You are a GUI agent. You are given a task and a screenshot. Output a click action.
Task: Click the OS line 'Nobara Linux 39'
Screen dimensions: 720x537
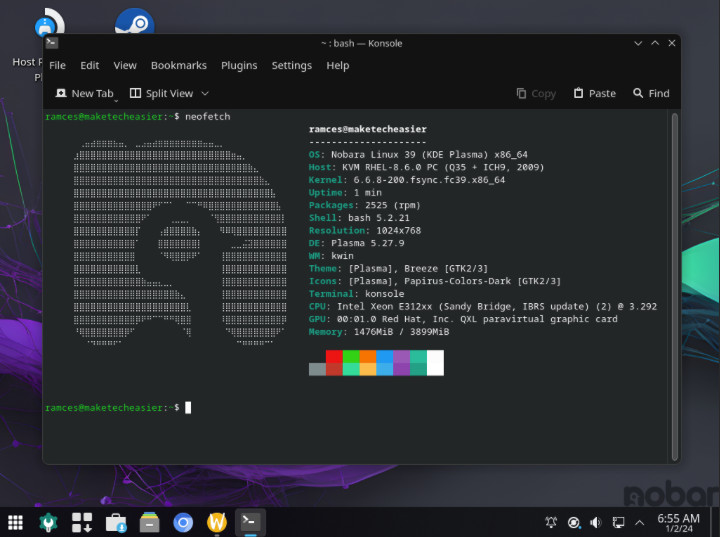(x=418, y=154)
